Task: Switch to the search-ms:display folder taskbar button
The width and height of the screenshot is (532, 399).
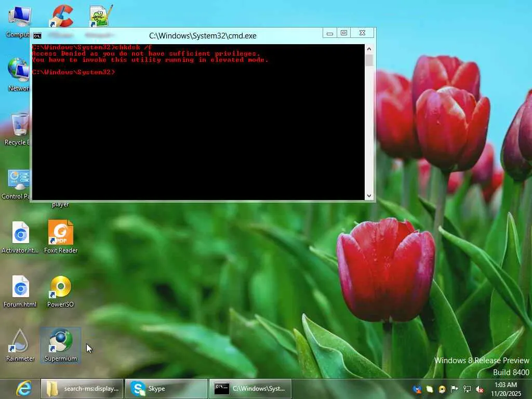Action: click(x=82, y=389)
